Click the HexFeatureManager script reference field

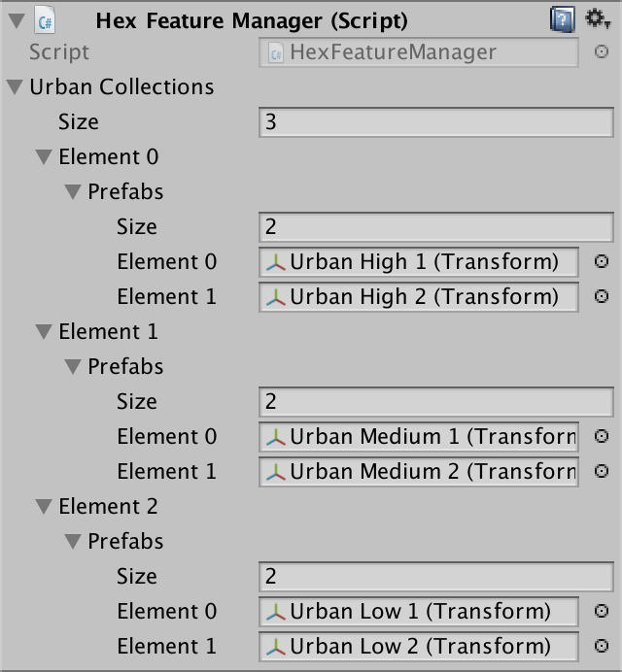pos(420,53)
